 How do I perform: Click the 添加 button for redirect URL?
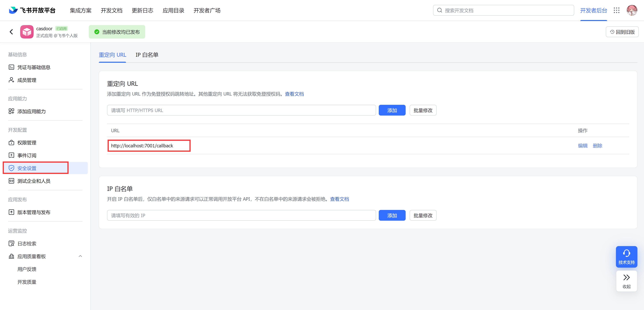click(x=392, y=110)
